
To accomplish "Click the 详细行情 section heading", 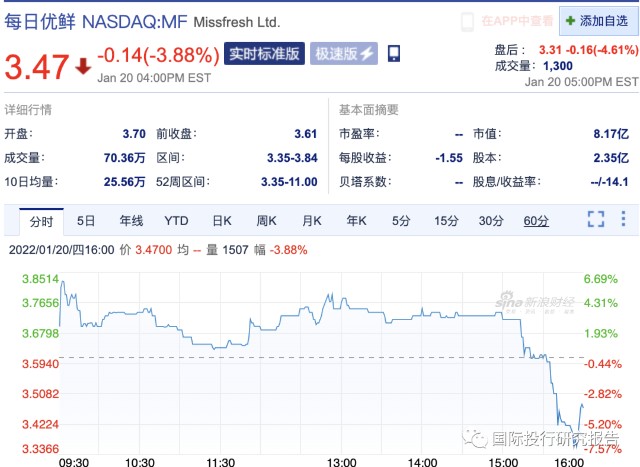I will 28,110.
